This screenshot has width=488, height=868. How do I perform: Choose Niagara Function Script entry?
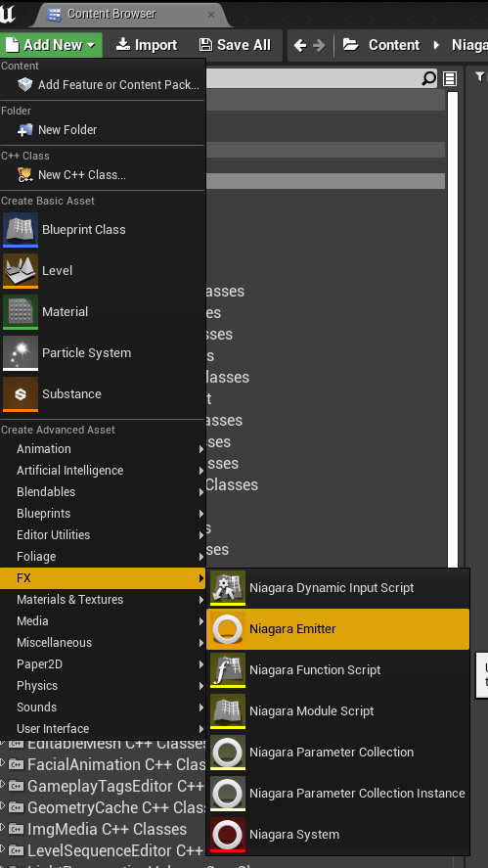pos(338,669)
